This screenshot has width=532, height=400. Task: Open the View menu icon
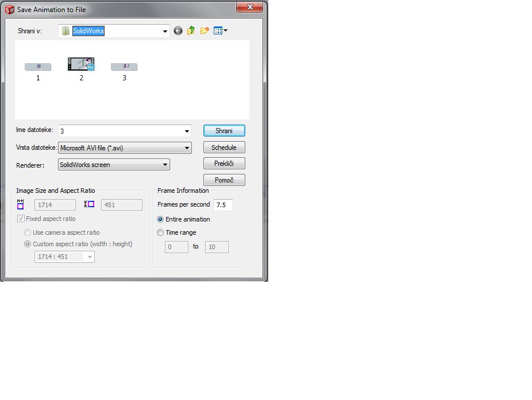pyautogui.click(x=220, y=31)
